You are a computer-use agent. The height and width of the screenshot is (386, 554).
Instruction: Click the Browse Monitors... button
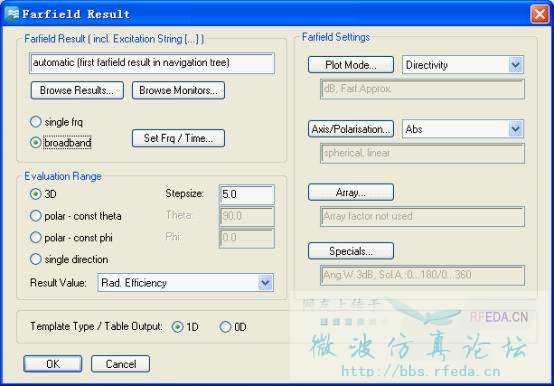178,90
